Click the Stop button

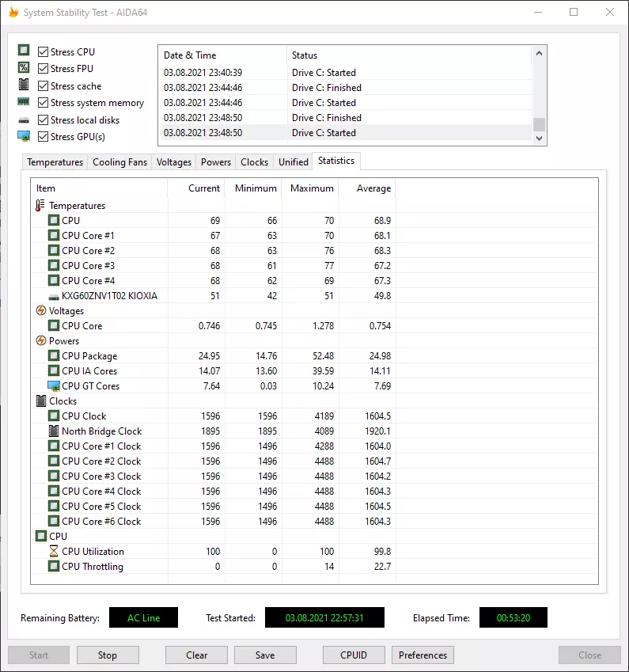tap(108, 655)
